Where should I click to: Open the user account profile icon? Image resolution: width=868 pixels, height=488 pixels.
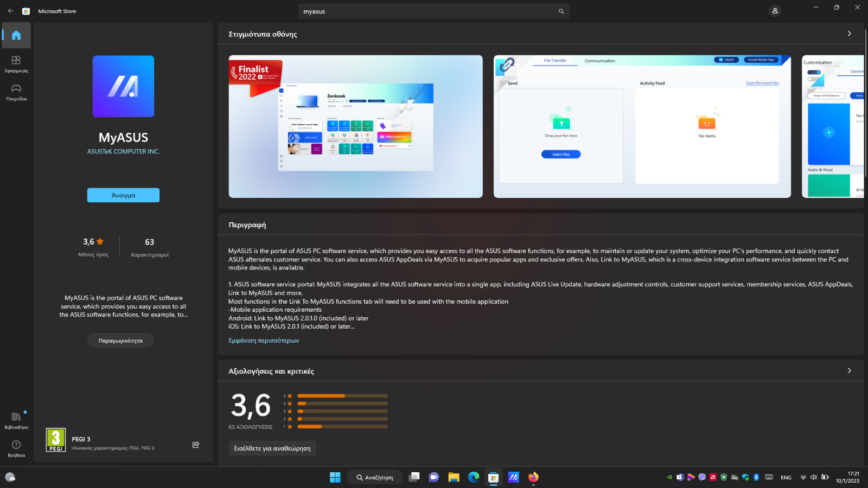click(x=775, y=11)
